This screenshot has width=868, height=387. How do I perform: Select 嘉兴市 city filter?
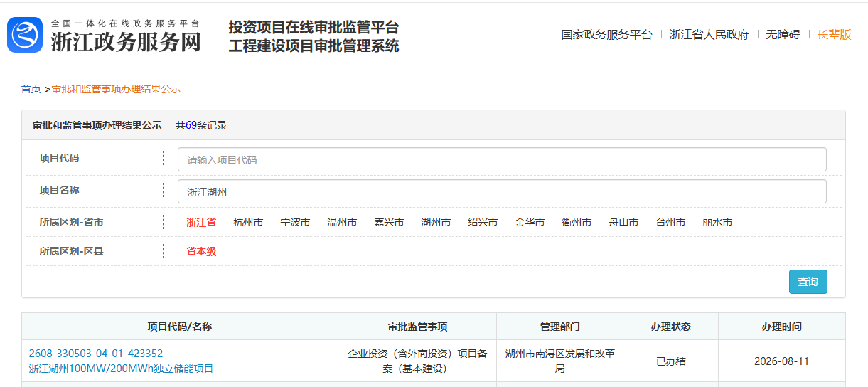pyautogui.click(x=389, y=222)
